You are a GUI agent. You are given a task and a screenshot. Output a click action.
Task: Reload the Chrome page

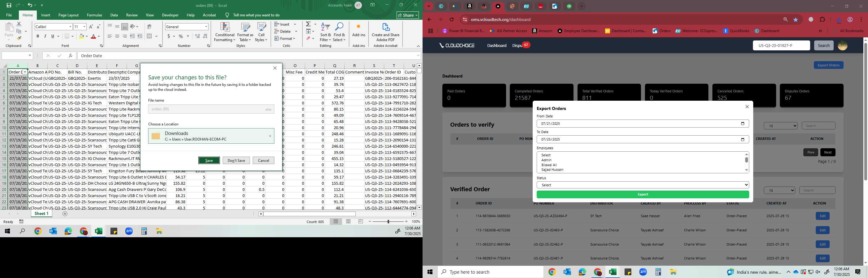pyautogui.click(x=452, y=19)
